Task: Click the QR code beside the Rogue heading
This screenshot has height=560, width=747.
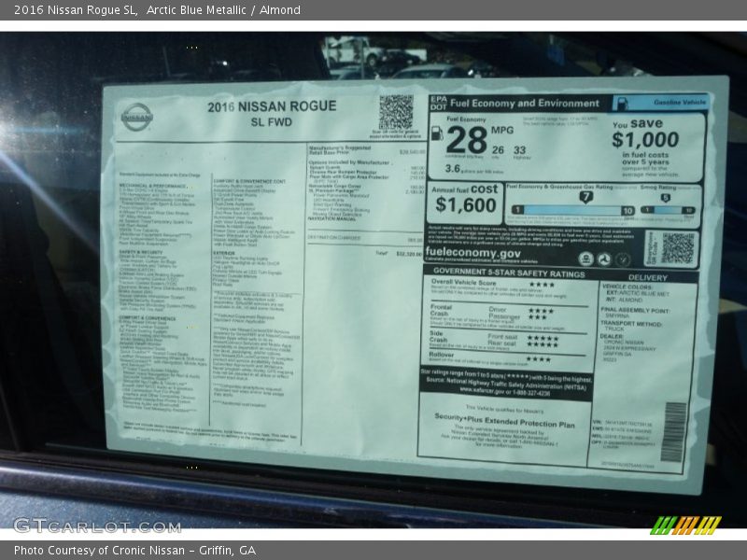Action: coord(396,112)
